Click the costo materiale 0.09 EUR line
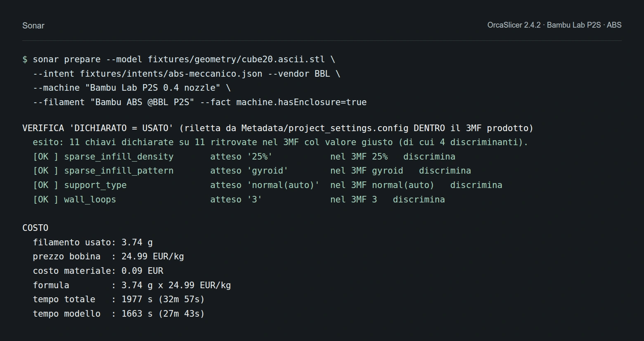 coord(98,271)
